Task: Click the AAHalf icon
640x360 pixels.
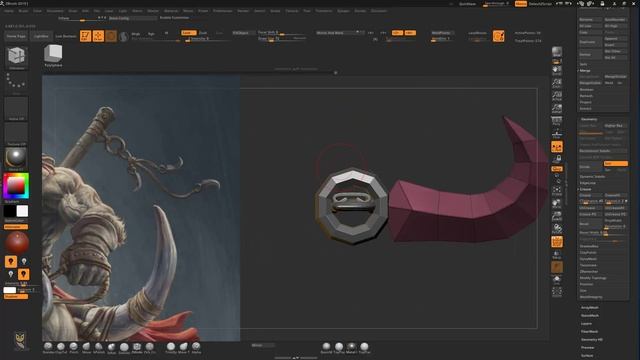Action: [x=557, y=109]
